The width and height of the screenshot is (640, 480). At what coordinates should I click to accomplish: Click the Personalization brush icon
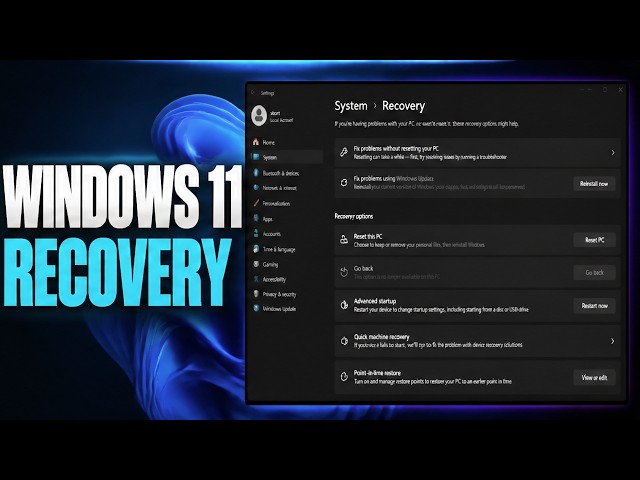pyautogui.click(x=256, y=203)
